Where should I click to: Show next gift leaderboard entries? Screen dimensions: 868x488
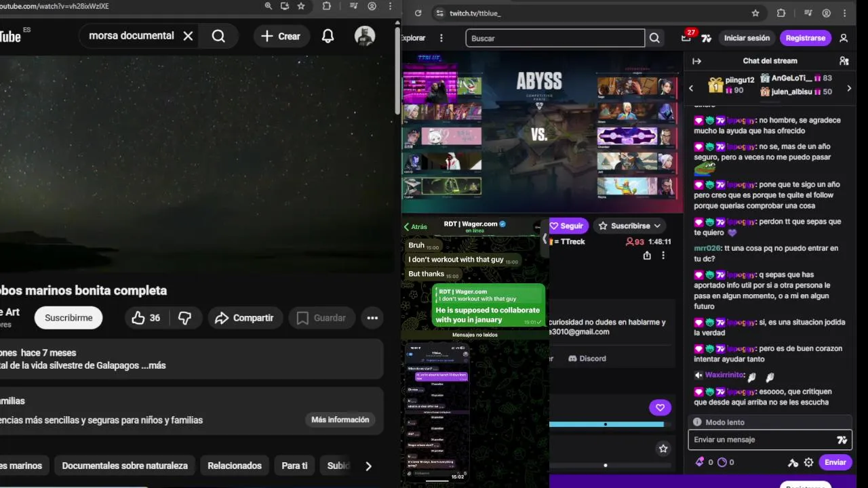[849, 88]
